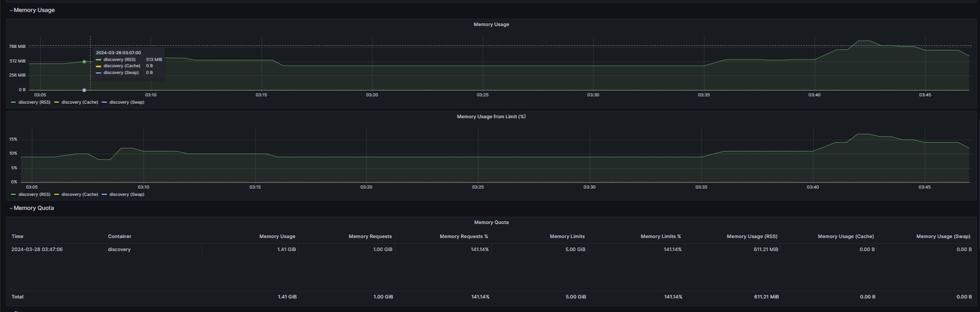Sort table by Container column
980x312 pixels.
click(x=119, y=236)
